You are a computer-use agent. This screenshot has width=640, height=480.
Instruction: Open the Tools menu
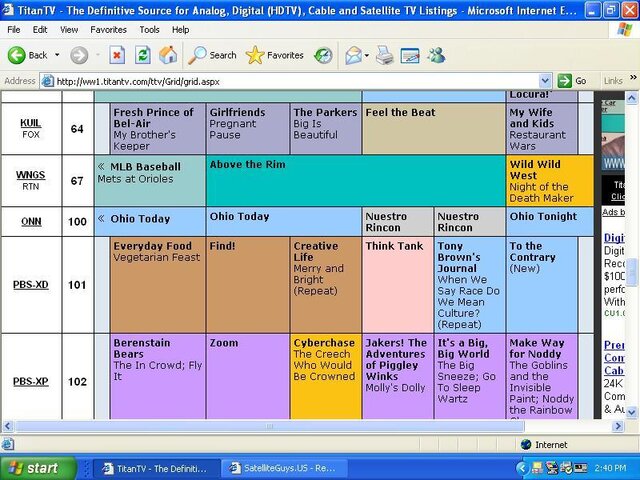tap(149, 30)
